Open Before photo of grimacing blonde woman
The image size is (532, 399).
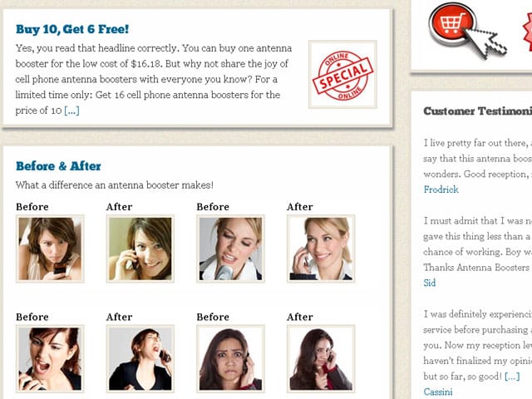pyautogui.click(x=230, y=249)
